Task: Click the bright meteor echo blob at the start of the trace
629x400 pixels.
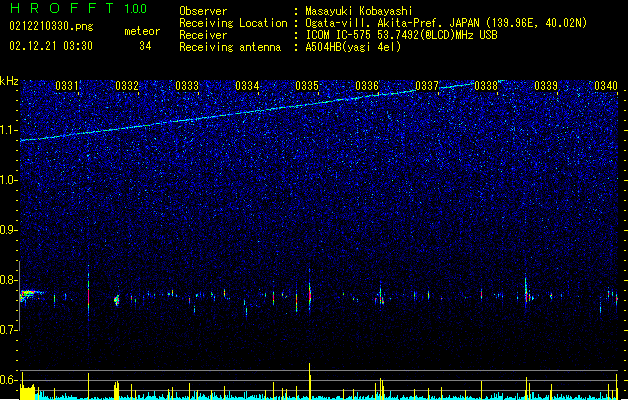Action: pos(29,296)
